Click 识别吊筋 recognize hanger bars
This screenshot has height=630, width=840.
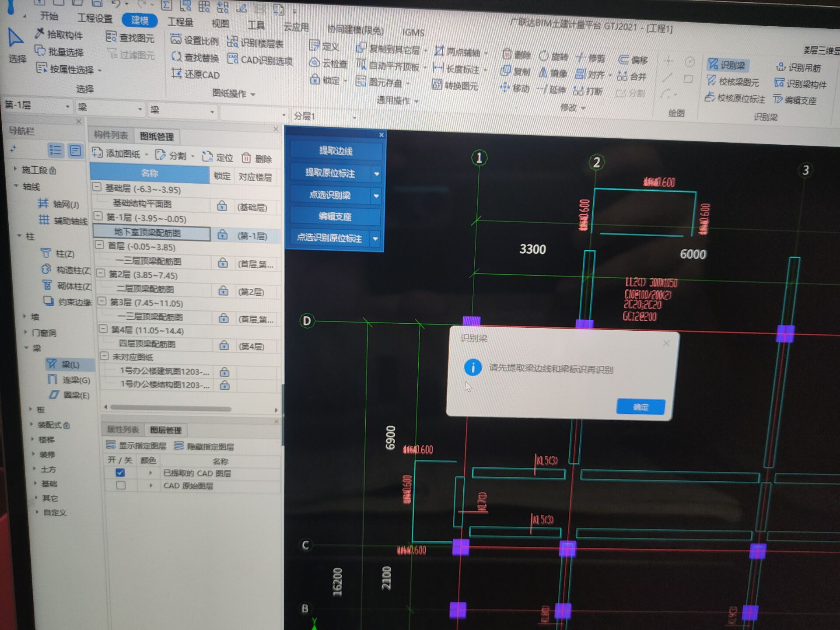(798, 67)
